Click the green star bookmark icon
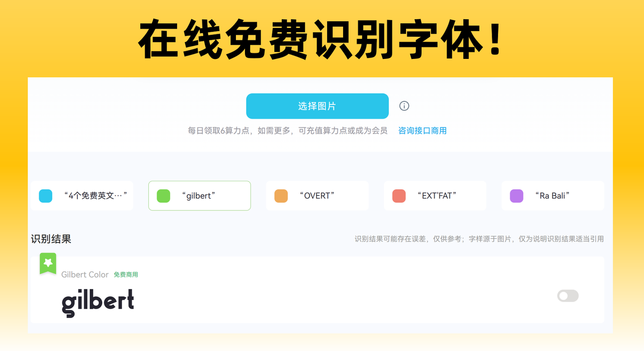644x351 pixels. tap(48, 263)
